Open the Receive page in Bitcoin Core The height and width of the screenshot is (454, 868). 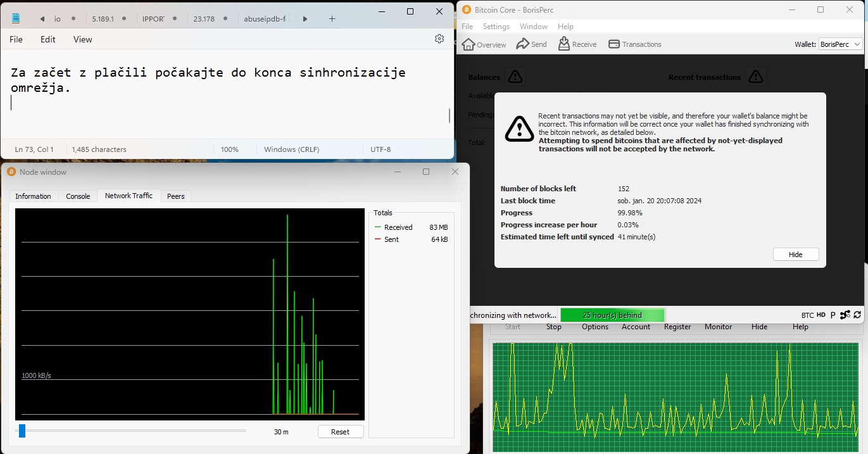click(577, 44)
